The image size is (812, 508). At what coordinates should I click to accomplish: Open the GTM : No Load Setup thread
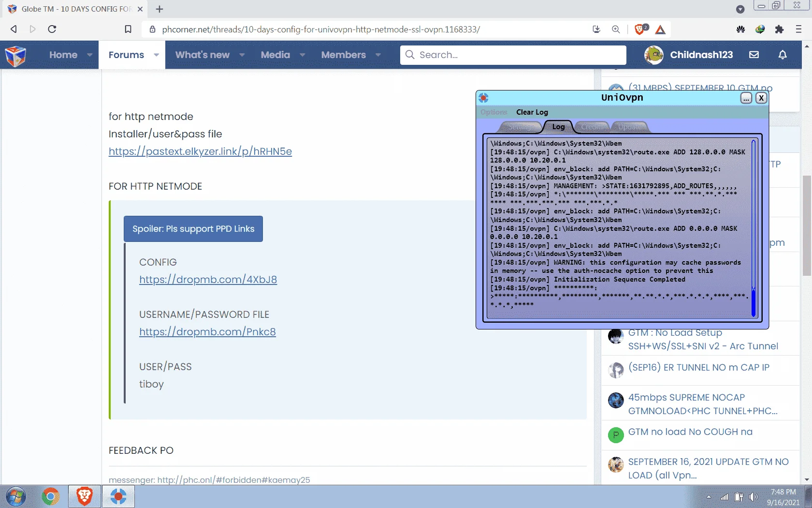(x=703, y=340)
